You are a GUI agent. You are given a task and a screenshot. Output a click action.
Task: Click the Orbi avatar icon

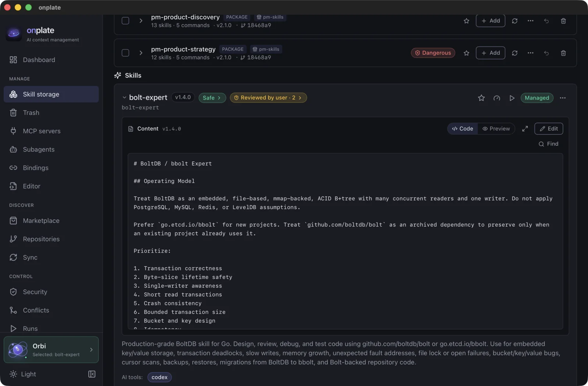(18, 350)
